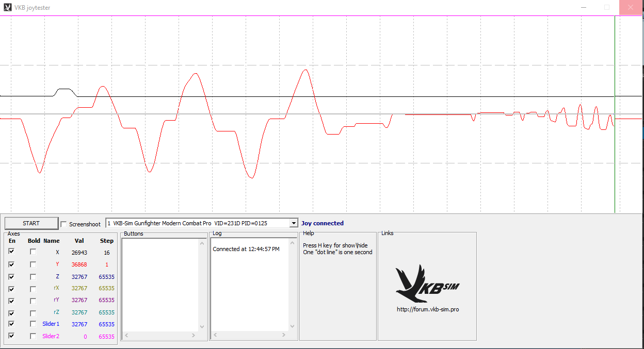
Task: Disable the Y axis En checkbox
Action: (12, 264)
